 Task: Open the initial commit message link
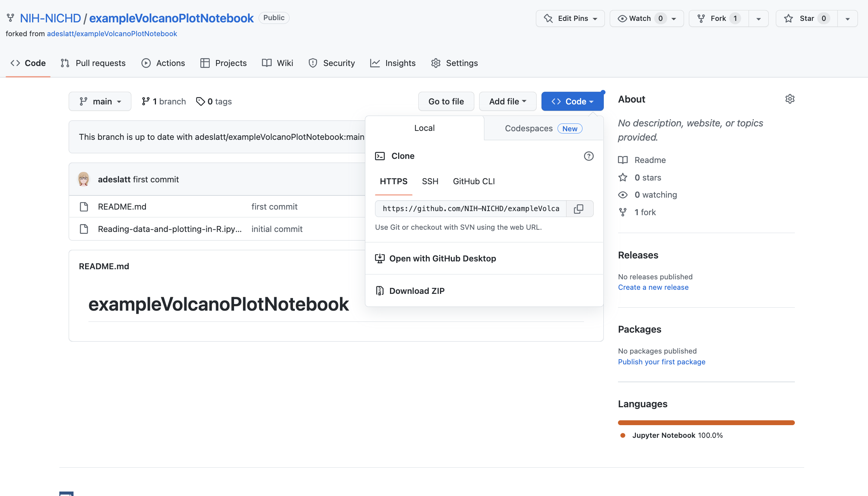pos(277,229)
